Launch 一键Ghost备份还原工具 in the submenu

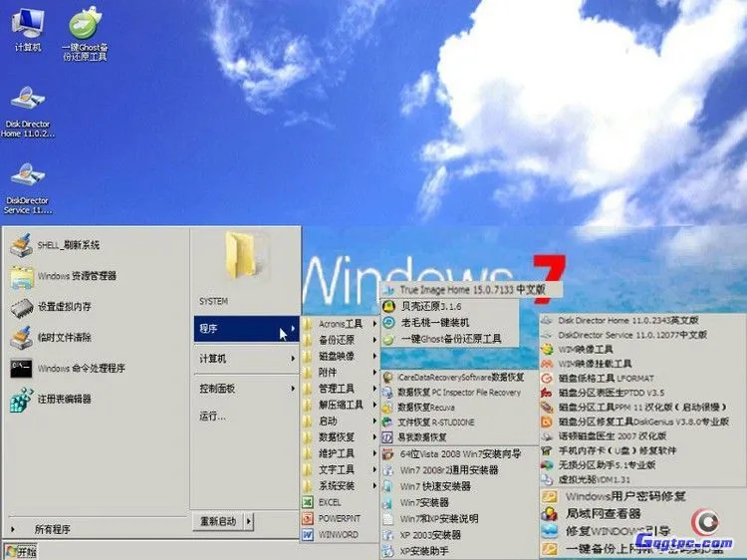450,339
